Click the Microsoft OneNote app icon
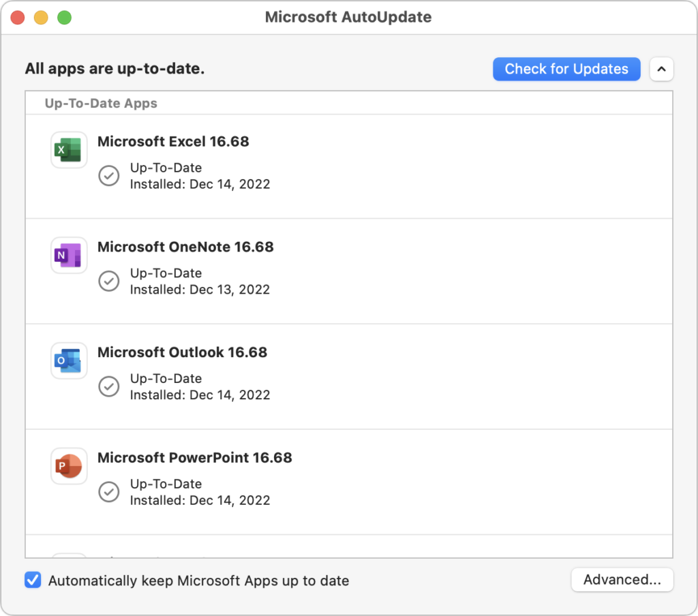 (69, 255)
